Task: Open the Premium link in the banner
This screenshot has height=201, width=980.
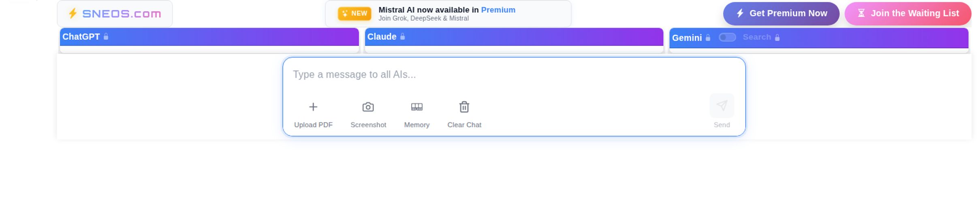Action: click(498, 10)
